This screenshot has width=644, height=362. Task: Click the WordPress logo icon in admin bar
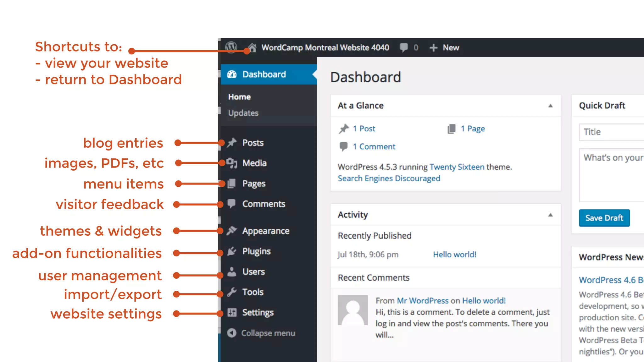coord(231,47)
